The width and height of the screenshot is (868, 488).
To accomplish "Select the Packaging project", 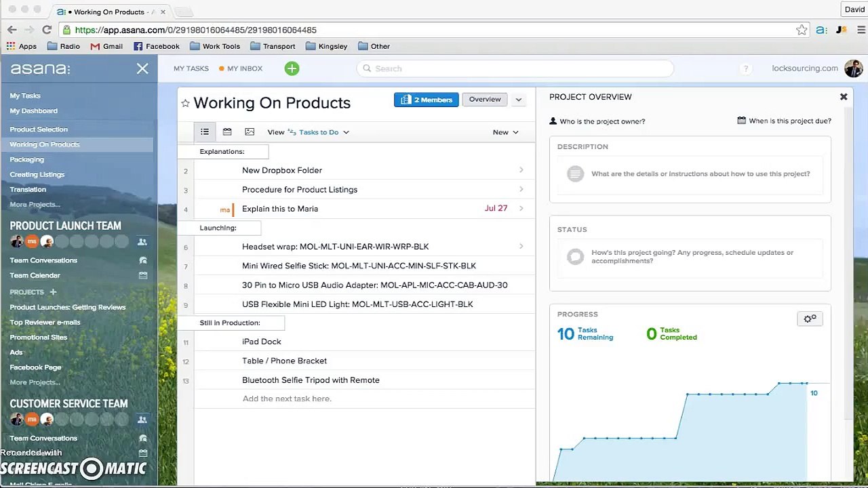I will (x=26, y=159).
